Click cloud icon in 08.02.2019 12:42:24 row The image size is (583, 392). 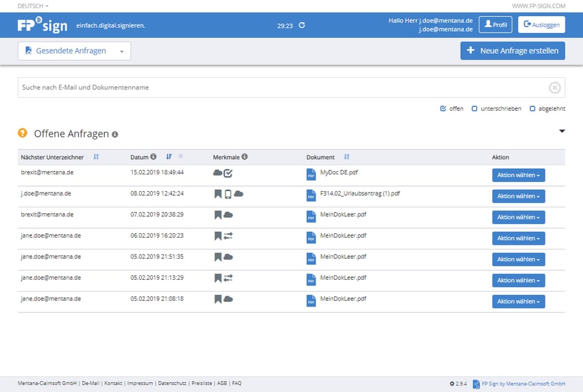tap(238, 193)
